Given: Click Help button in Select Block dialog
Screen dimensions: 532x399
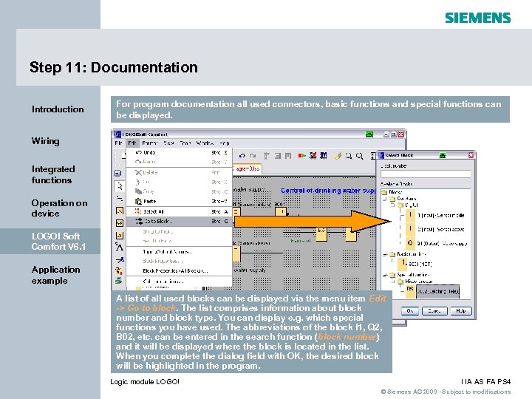Looking at the screenshot, I should pos(461,311).
